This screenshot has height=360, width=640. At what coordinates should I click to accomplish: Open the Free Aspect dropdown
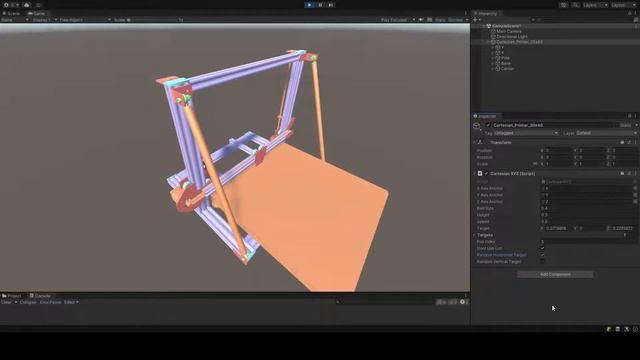tap(84, 20)
